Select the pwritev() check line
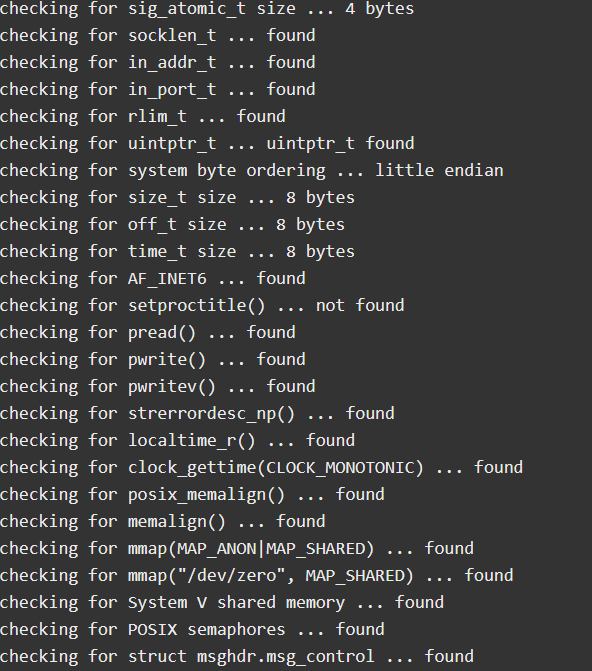Image resolution: width=592 pixels, height=671 pixels. (x=158, y=386)
